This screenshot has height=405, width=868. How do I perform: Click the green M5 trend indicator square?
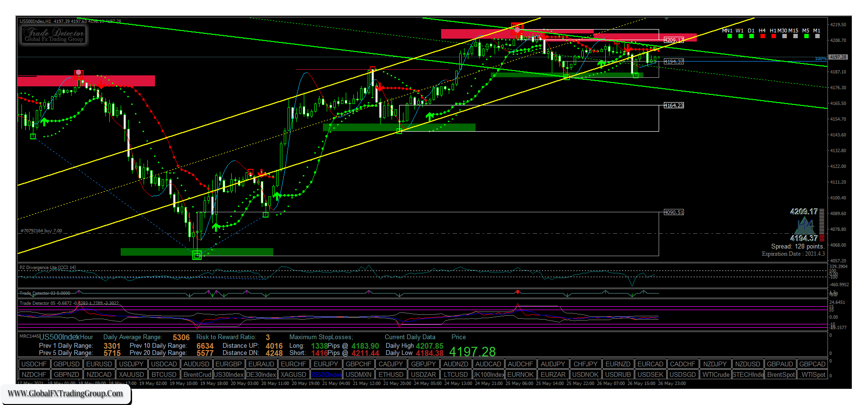click(806, 36)
